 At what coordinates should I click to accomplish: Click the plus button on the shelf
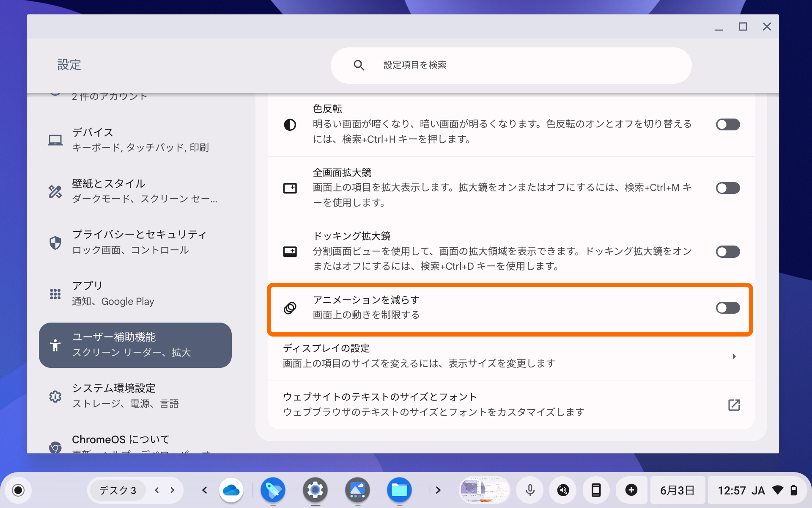[631, 490]
